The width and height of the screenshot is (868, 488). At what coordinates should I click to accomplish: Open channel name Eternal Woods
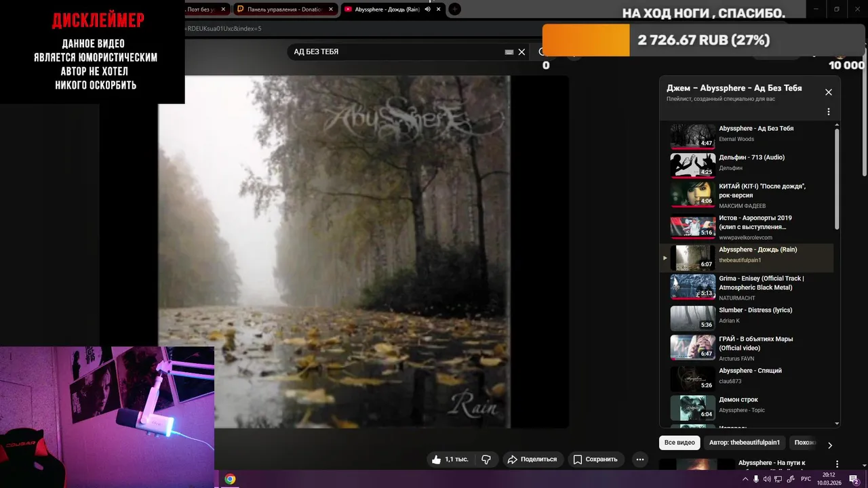736,140
